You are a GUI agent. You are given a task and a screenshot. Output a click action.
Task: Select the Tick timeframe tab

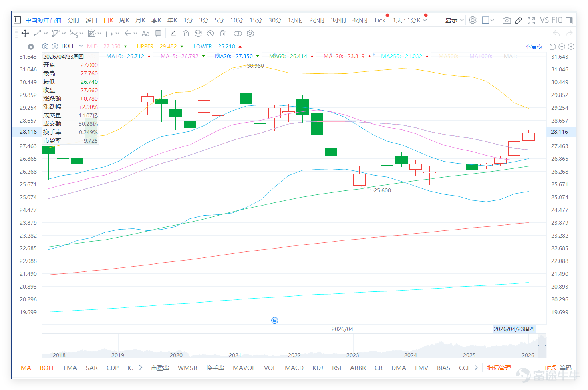pyautogui.click(x=380, y=20)
